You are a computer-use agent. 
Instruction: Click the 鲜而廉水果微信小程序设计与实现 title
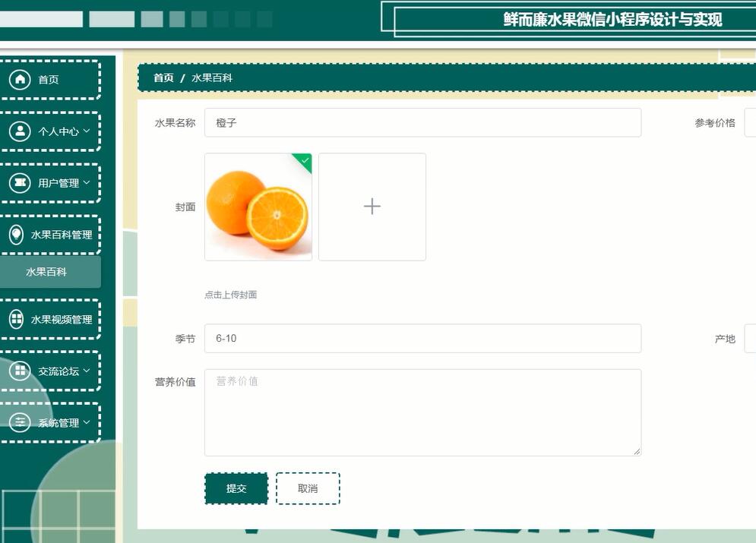click(612, 19)
